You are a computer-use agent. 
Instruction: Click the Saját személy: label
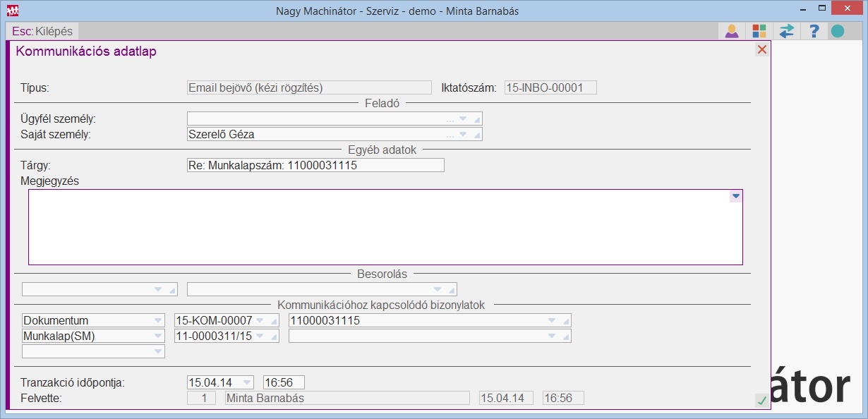tap(56, 133)
